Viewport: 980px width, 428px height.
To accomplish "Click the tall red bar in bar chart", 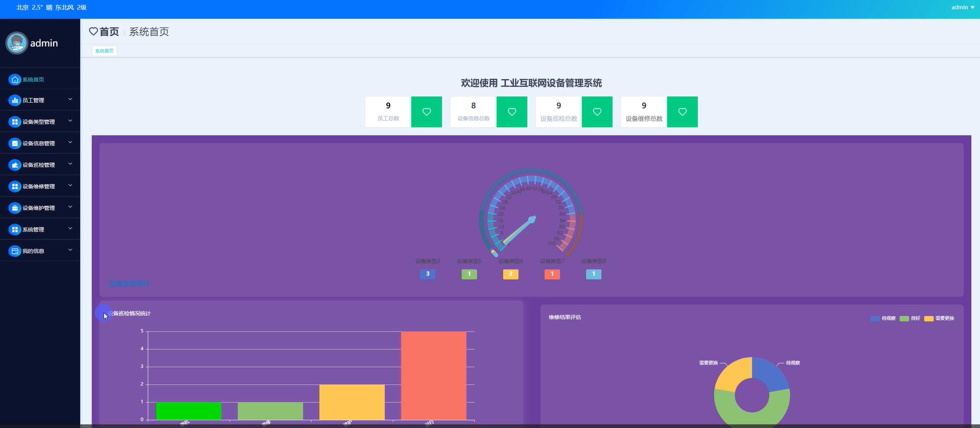I will 434,376.
